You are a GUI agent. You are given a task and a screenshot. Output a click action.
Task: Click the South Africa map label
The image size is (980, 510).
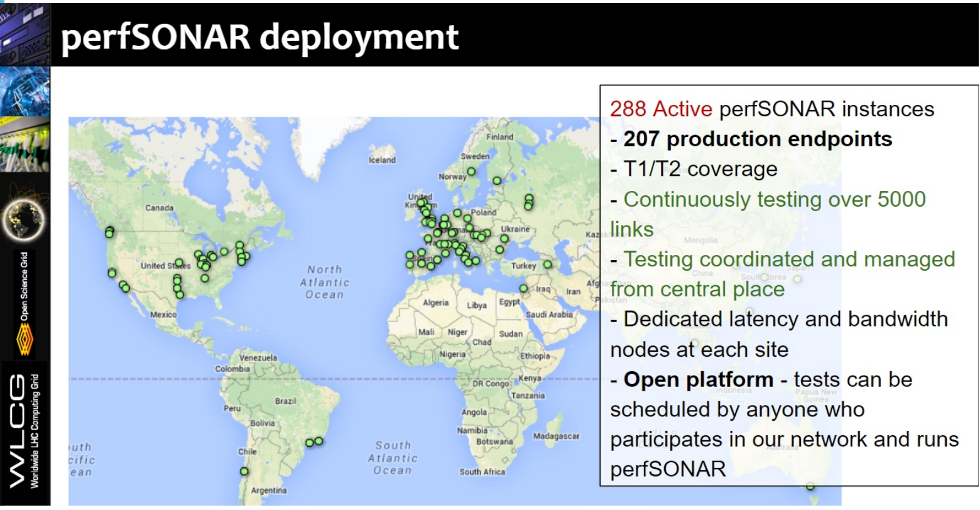[x=482, y=472]
